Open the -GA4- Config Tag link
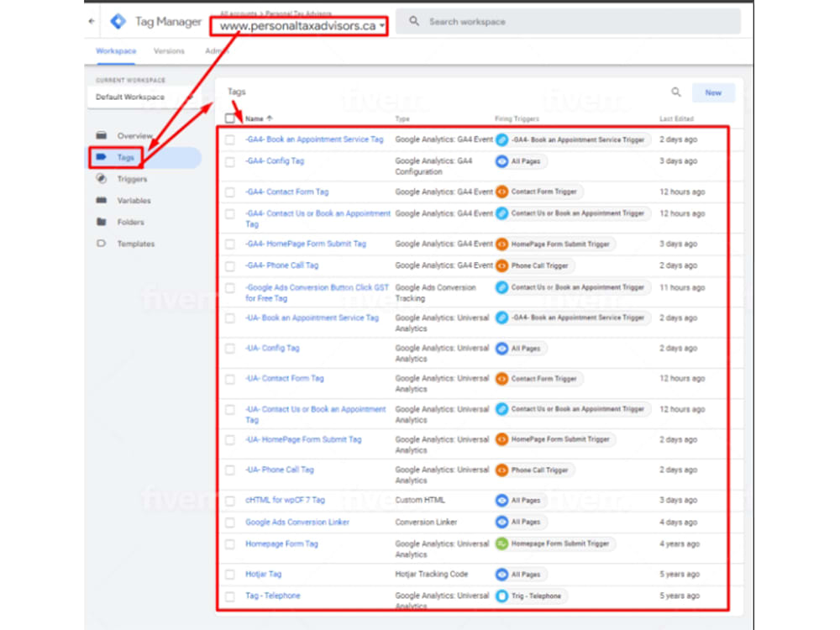This screenshot has height=630, width=840. (x=275, y=160)
